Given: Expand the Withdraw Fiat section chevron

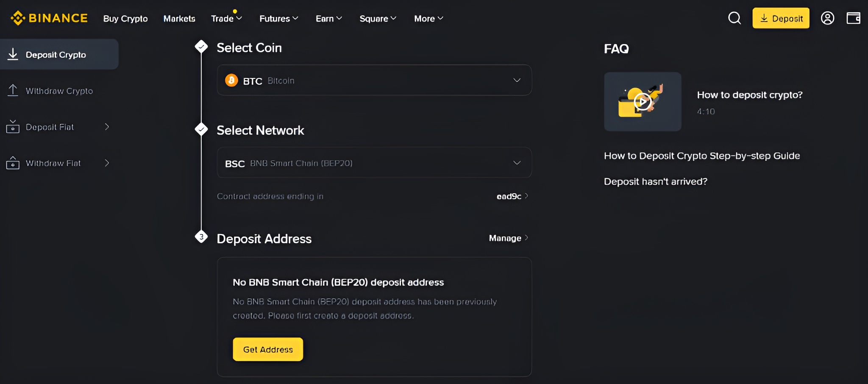Looking at the screenshot, I should pos(107,163).
